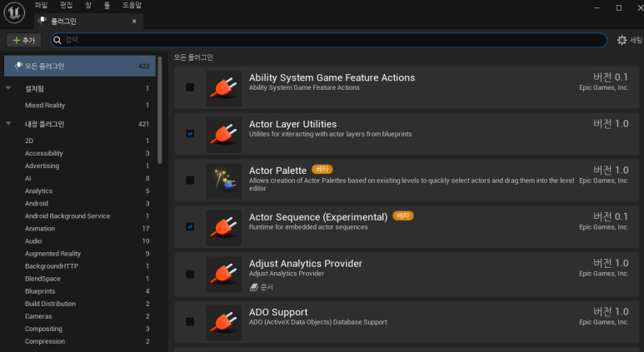Disable the Actor Layer Utilities checkbox
The image size is (644, 352).
[x=190, y=134]
